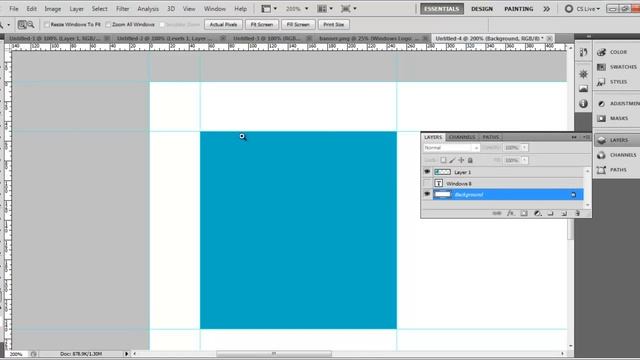Switch to the Painting workspace

click(518, 9)
